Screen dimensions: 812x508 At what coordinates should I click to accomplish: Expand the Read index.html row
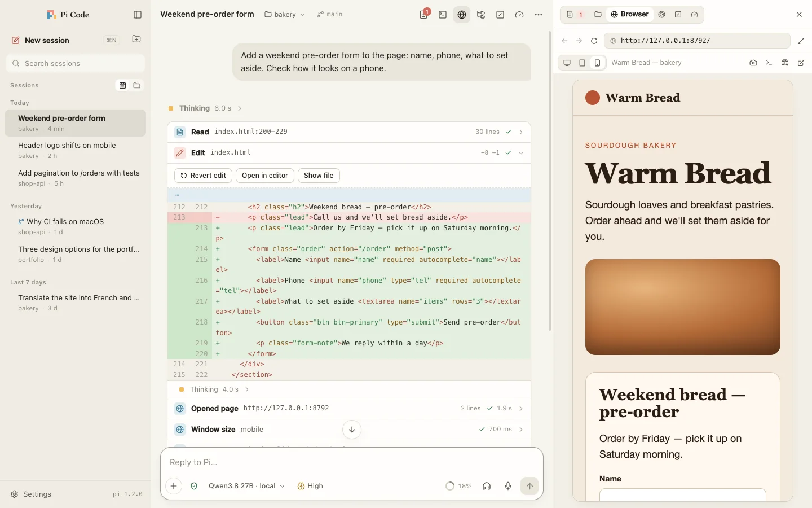(349, 132)
